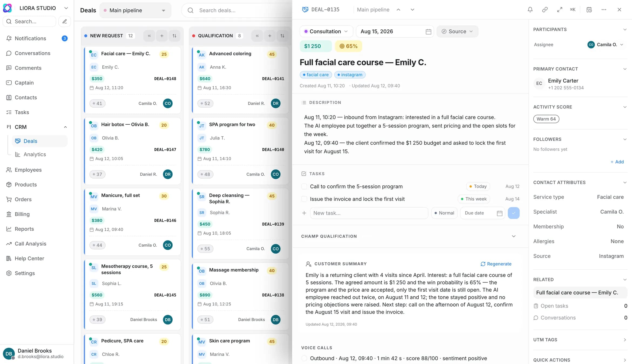This screenshot has width=632, height=364.
Task: Open the Hair botox — Olivia B. deal card
Action: click(132, 151)
